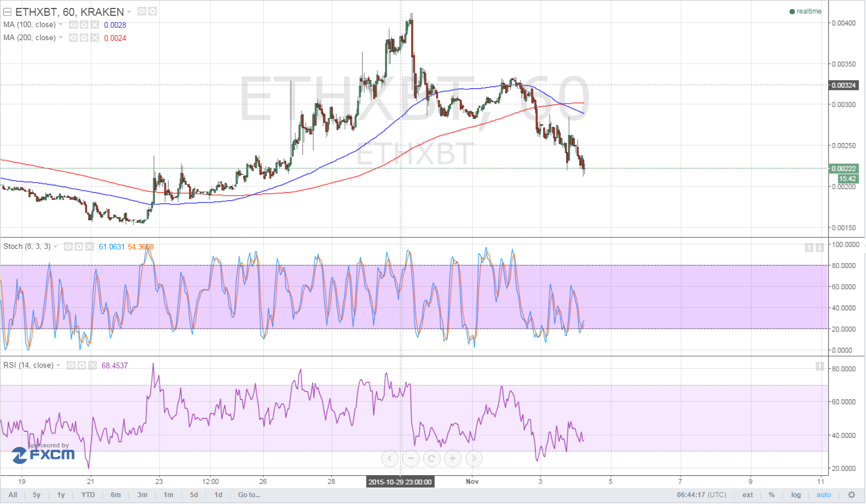Zoom in using the plus control
This screenshot has width=866, height=504.
[x=453, y=458]
